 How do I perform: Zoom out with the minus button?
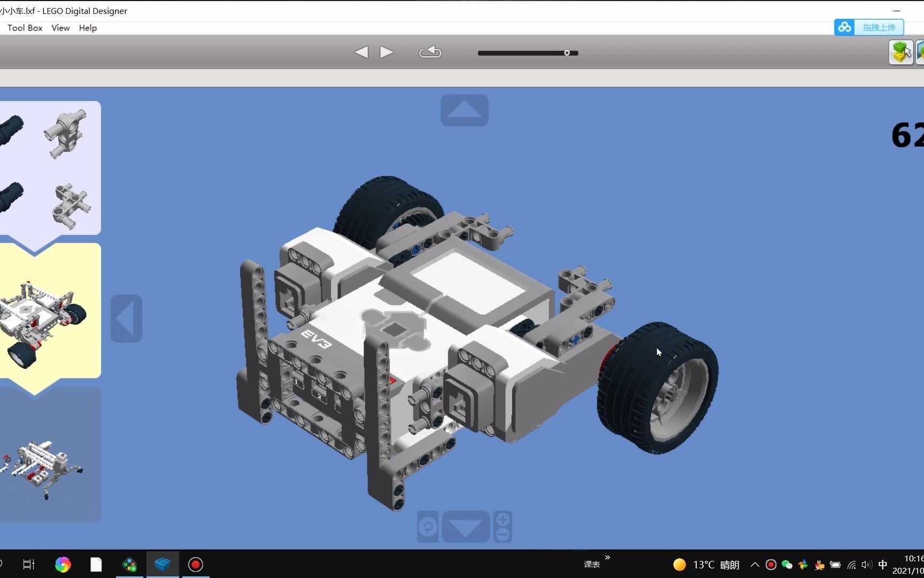(x=503, y=535)
